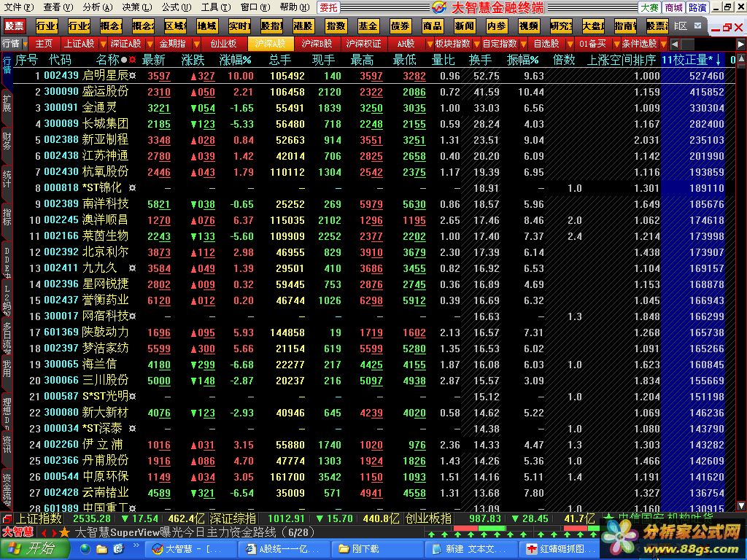
Task: Open the 公式(U) menu
Action: point(177,7)
